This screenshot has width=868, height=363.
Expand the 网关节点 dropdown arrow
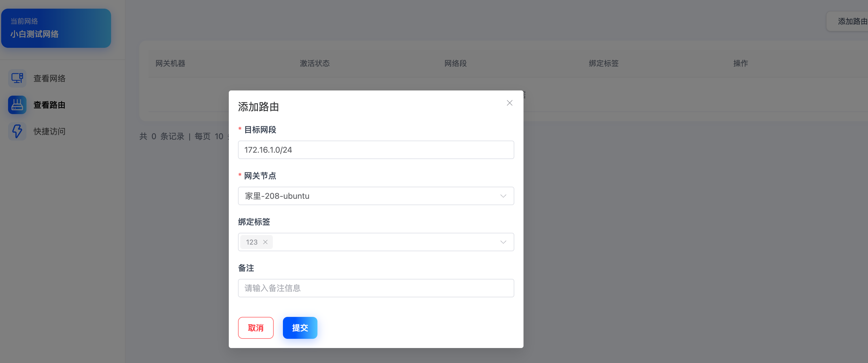click(x=503, y=196)
